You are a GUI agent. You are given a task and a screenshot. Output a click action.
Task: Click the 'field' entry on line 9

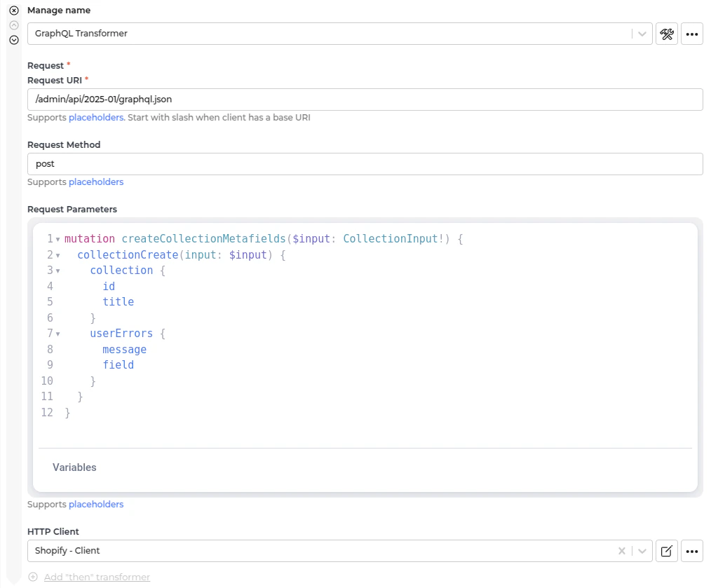[118, 365]
